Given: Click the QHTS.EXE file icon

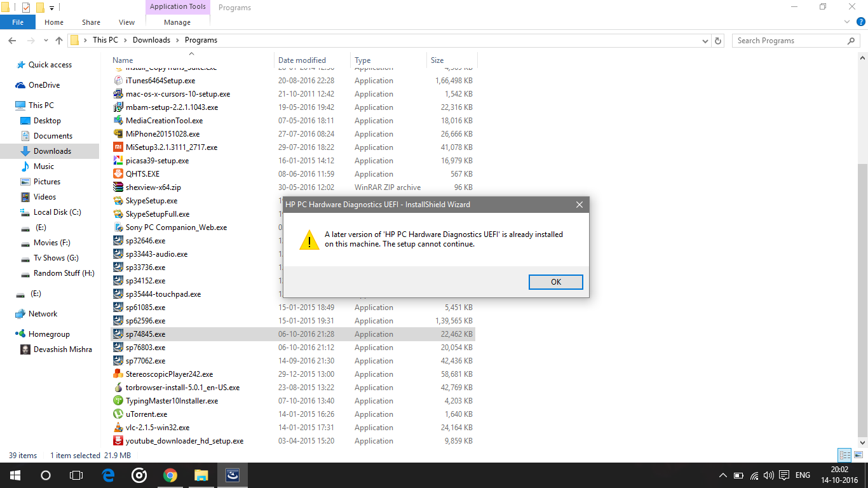Looking at the screenshot, I should pyautogui.click(x=118, y=174).
